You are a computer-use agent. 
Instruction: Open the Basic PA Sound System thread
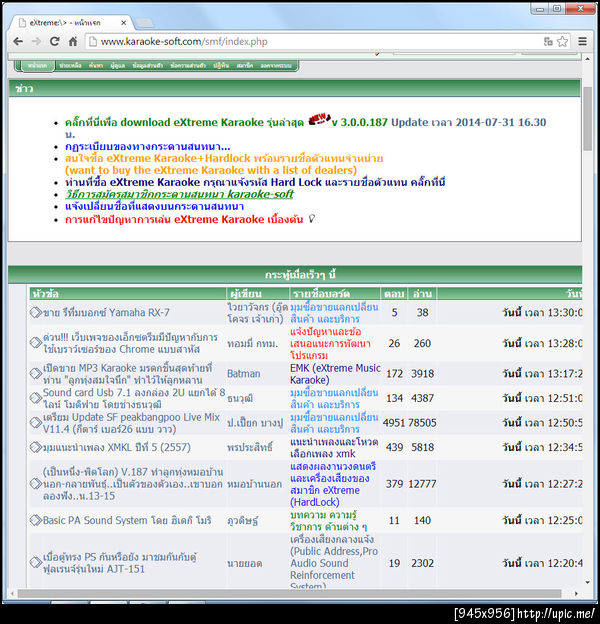pyautogui.click(x=127, y=520)
